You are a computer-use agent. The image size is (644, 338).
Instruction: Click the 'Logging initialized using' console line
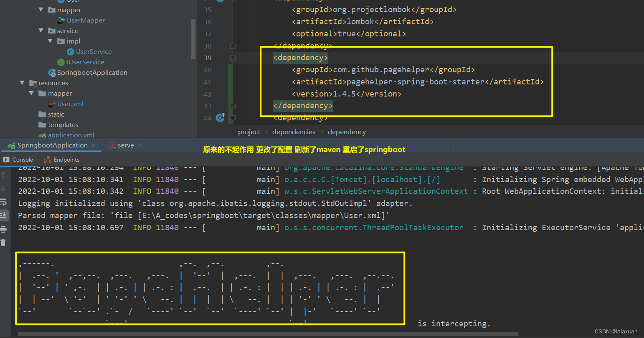[x=215, y=203]
